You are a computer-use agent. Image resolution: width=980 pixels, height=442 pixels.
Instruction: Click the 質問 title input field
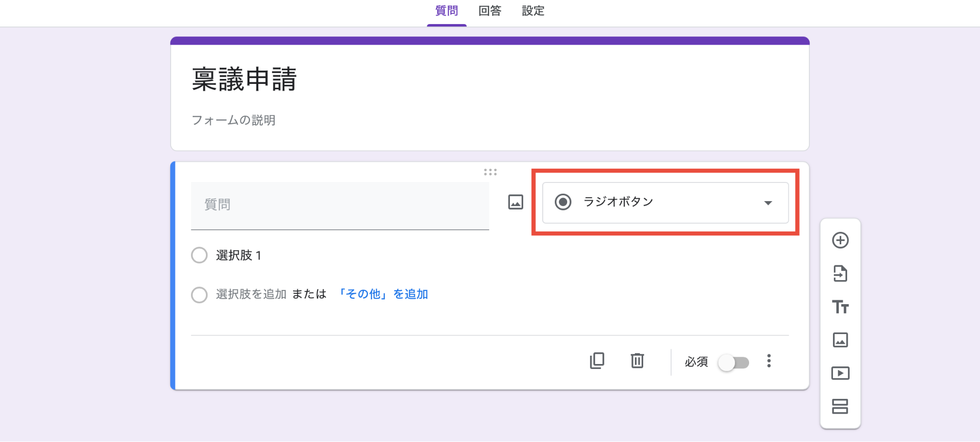click(x=340, y=206)
